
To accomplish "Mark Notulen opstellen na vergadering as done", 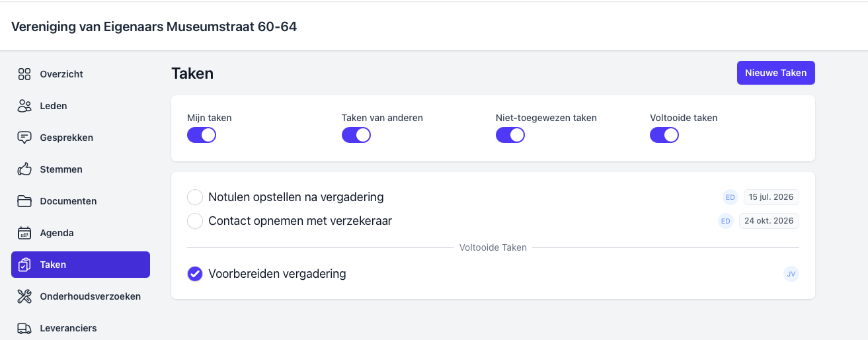I will pyautogui.click(x=195, y=197).
